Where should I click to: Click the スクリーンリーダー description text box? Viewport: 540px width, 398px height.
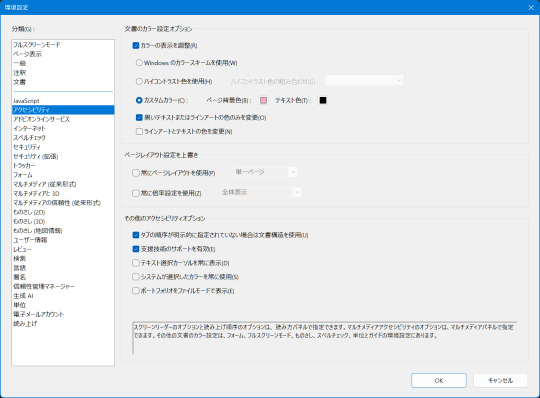(x=324, y=338)
